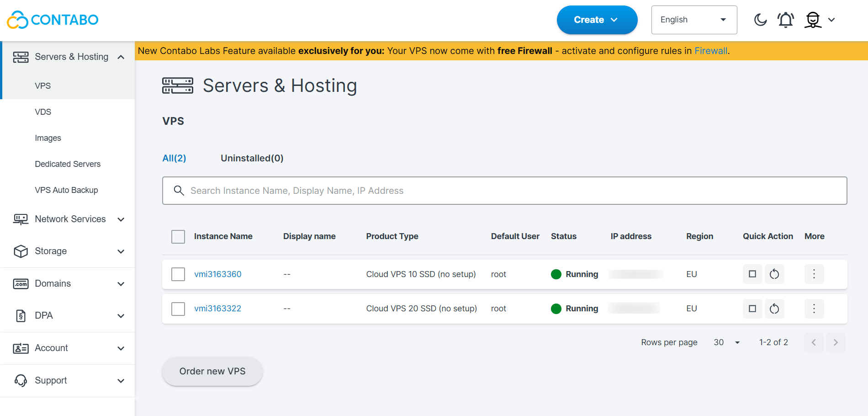The image size is (868, 416).
Task: Focus the instance search field
Action: 504,191
